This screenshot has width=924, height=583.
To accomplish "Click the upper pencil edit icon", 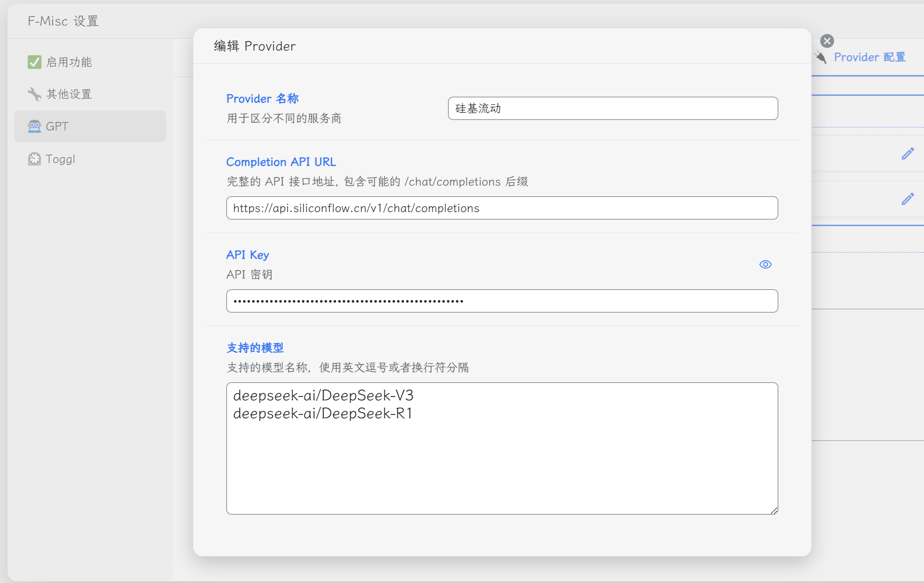I will (907, 153).
